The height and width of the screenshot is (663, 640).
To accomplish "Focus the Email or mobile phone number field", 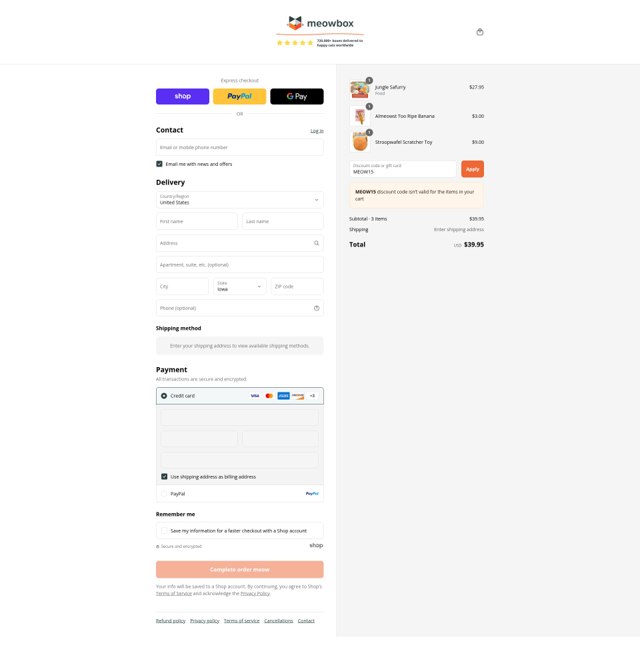I will 240,148.
